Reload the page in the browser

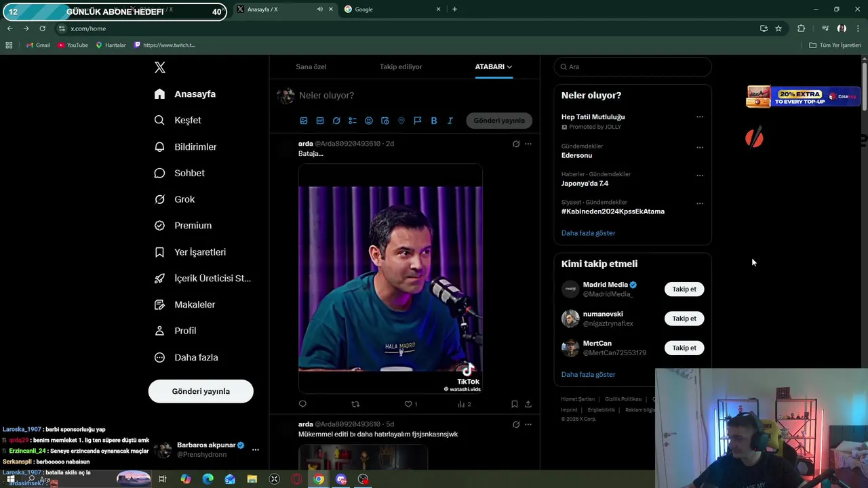click(x=42, y=28)
